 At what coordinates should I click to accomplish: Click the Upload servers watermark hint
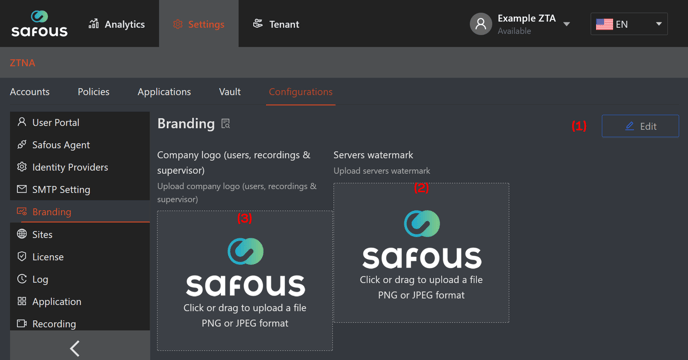tap(382, 171)
